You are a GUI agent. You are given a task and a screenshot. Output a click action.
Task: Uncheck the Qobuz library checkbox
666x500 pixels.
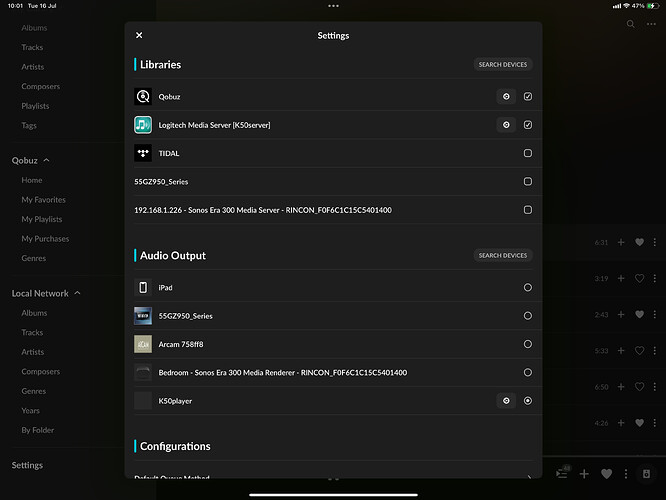tap(528, 96)
